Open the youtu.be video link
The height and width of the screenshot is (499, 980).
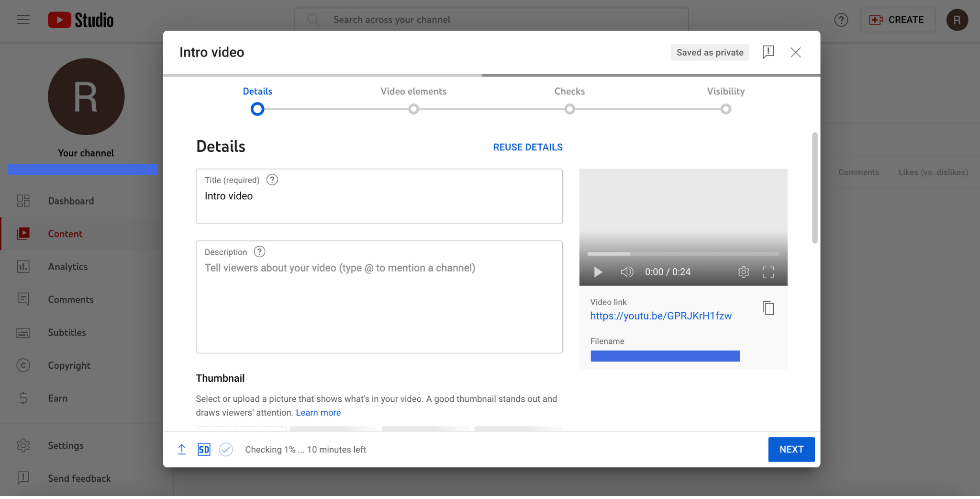pos(660,316)
